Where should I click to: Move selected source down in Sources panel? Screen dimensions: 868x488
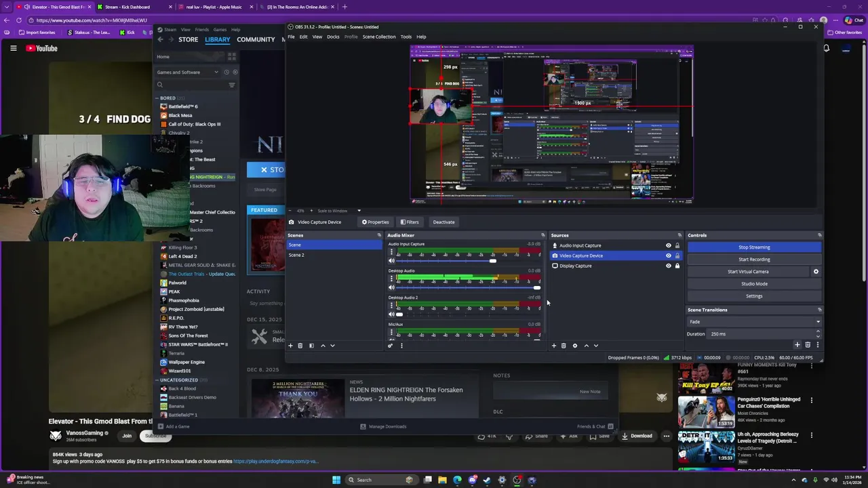pyautogui.click(x=596, y=346)
